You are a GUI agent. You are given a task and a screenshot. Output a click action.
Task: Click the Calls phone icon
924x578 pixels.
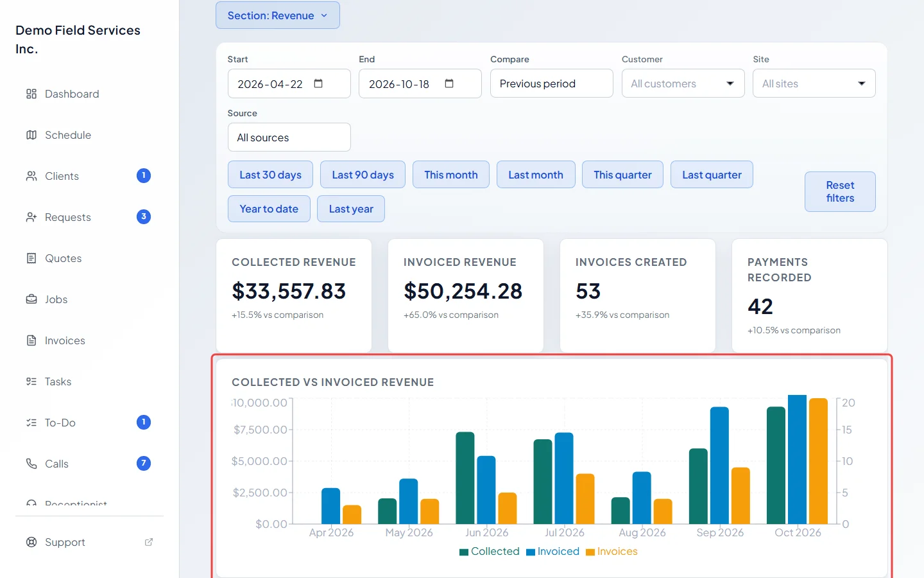(x=31, y=464)
